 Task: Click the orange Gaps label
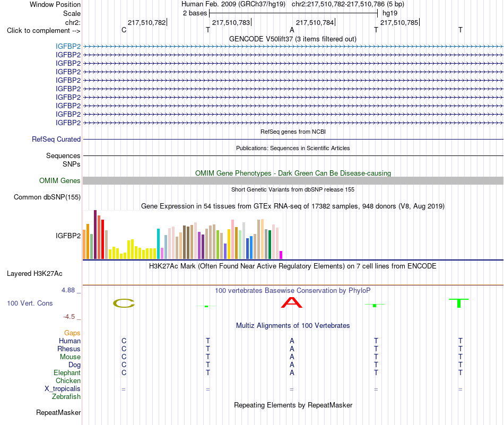[72, 333]
